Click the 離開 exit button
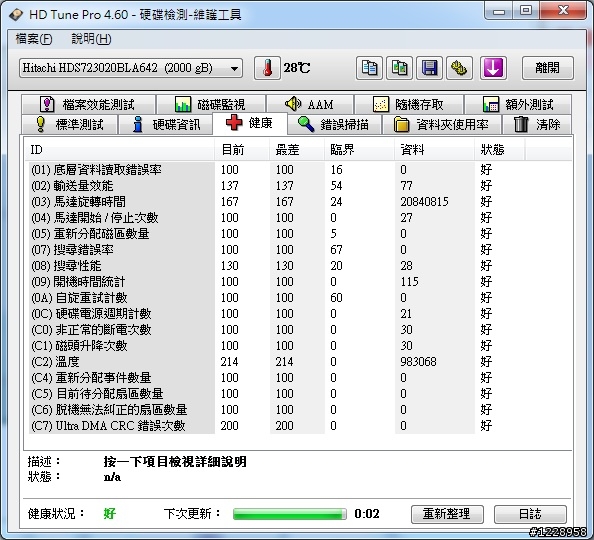Viewport: 594px width, 540px height. click(547, 68)
